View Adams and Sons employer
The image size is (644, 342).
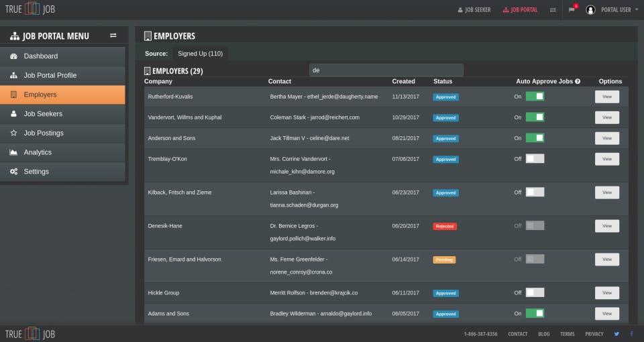tap(607, 314)
